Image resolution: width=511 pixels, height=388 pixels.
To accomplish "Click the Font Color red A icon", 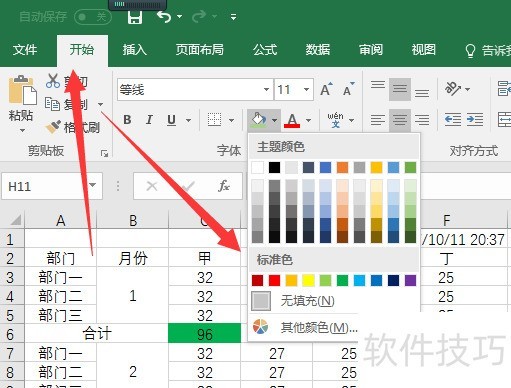I will (292, 120).
